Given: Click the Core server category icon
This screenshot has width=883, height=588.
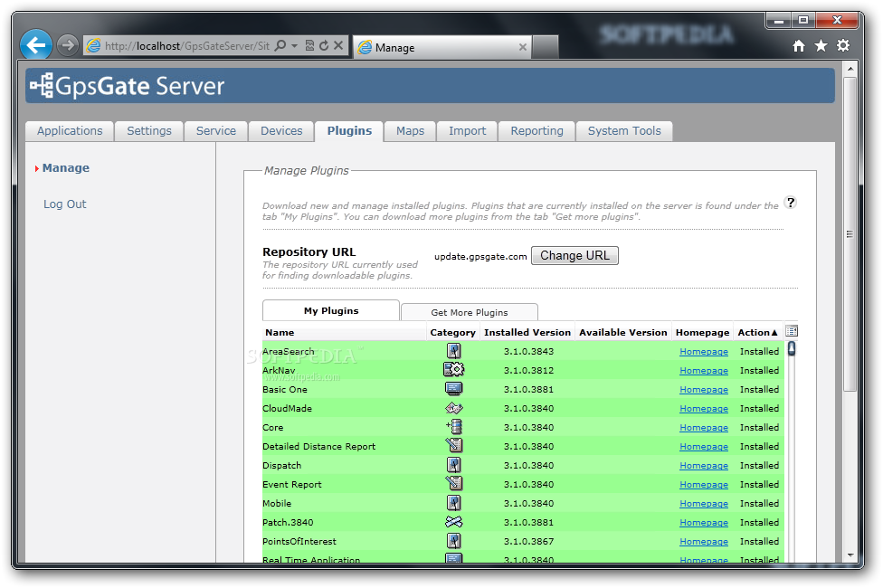Looking at the screenshot, I should tap(454, 426).
